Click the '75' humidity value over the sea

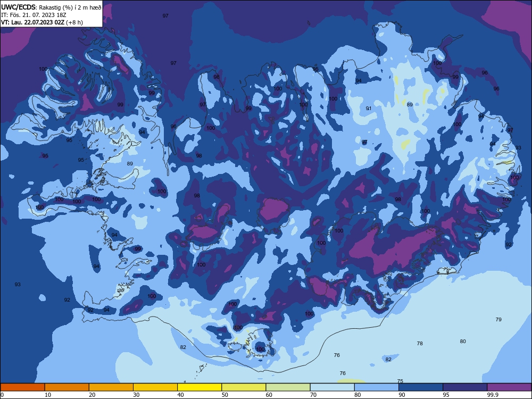point(400,381)
